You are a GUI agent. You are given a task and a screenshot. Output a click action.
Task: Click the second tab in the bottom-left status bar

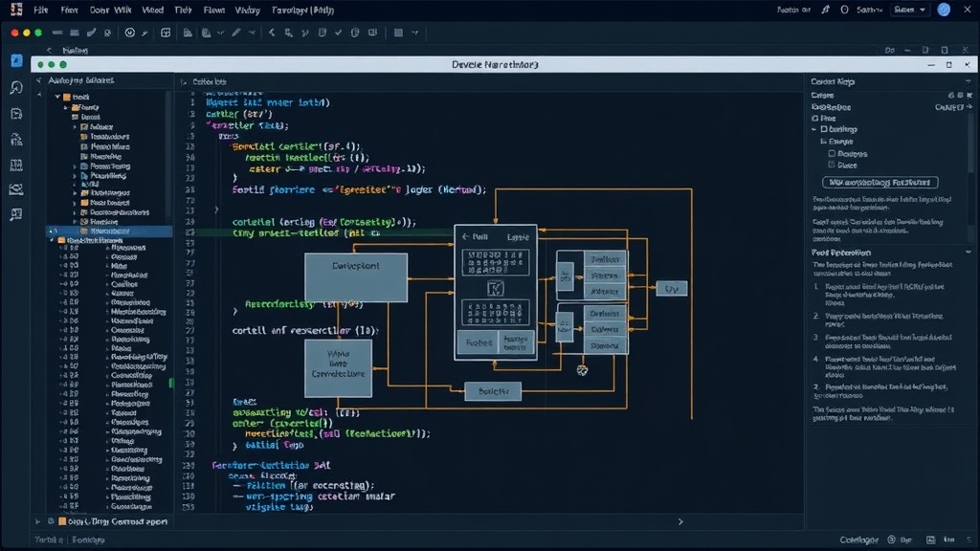[88, 540]
